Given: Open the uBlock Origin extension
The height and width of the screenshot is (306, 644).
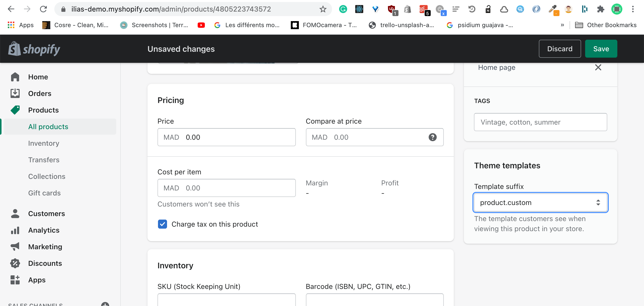Looking at the screenshot, I should pyautogui.click(x=392, y=9).
